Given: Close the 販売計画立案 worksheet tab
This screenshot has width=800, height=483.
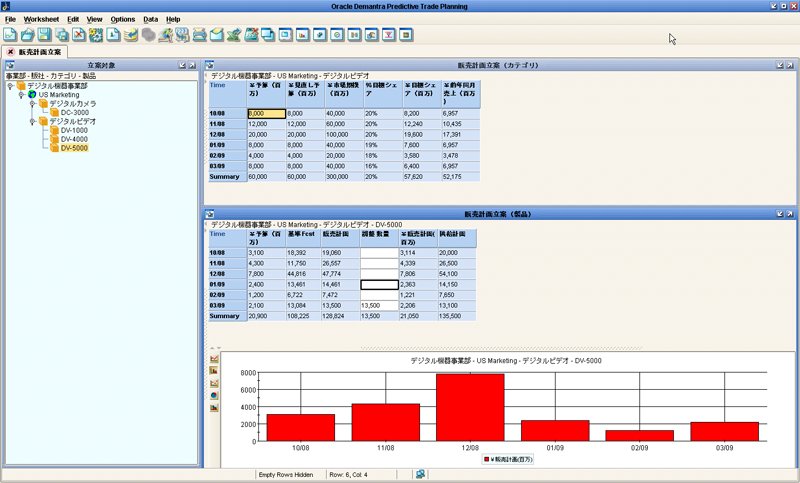Looking at the screenshot, I should click(x=10, y=52).
